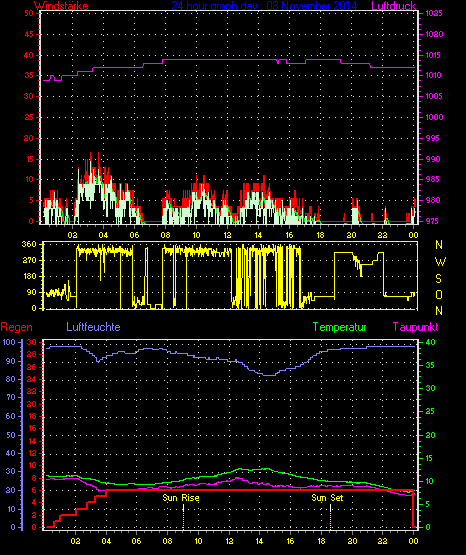The image size is (466, 555).
Task: Click compass letter S beside wind direction chart
Action: point(438,279)
